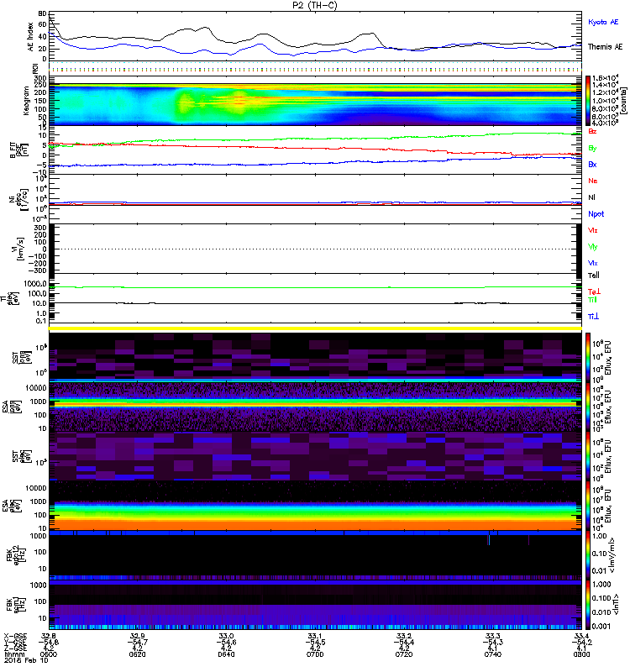Click the blue 'Ti⊥' legend label
Image resolution: width=630 pixels, height=672 pixels.
point(593,317)
